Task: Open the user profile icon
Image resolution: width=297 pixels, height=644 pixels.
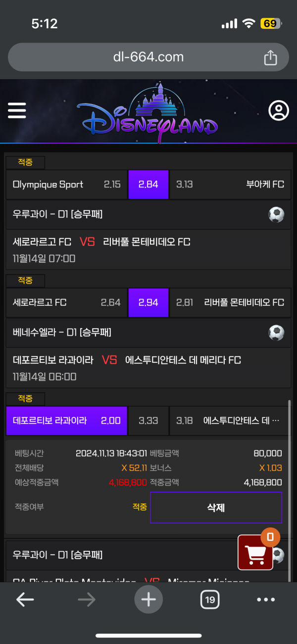Action: point(279,111)
